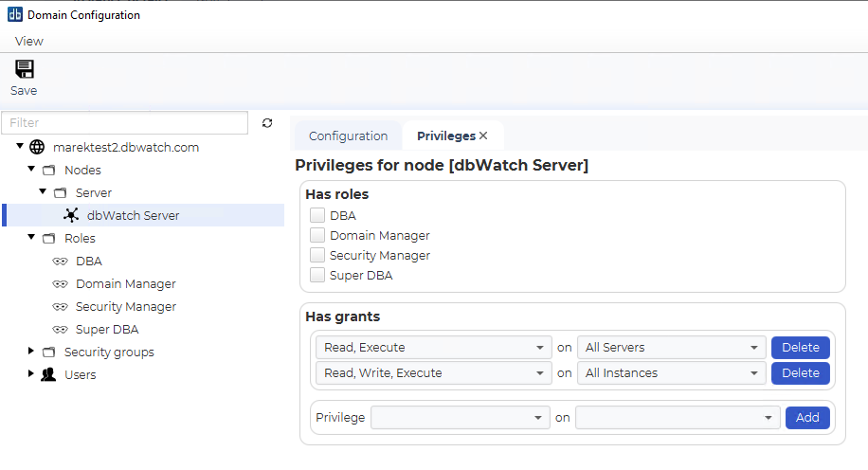868x470 pixels.
Task: Click the DBA role mask icon
Action: (x=60, y=262)
